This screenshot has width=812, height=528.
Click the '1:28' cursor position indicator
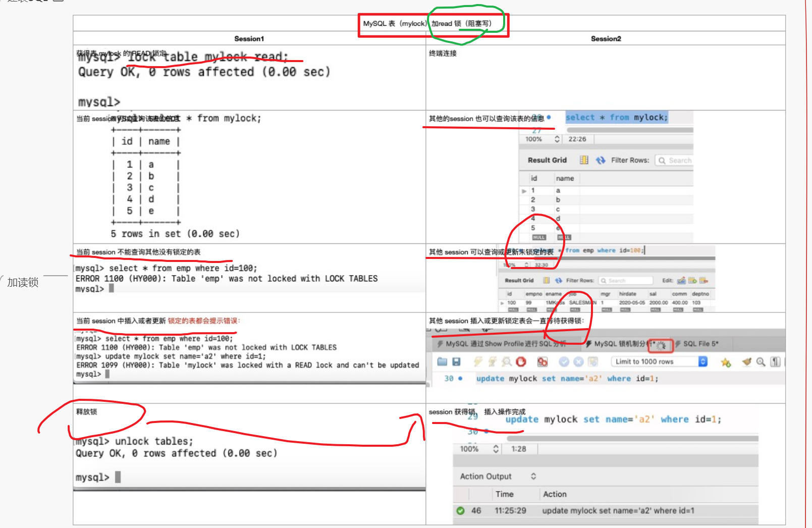point(518,449)
